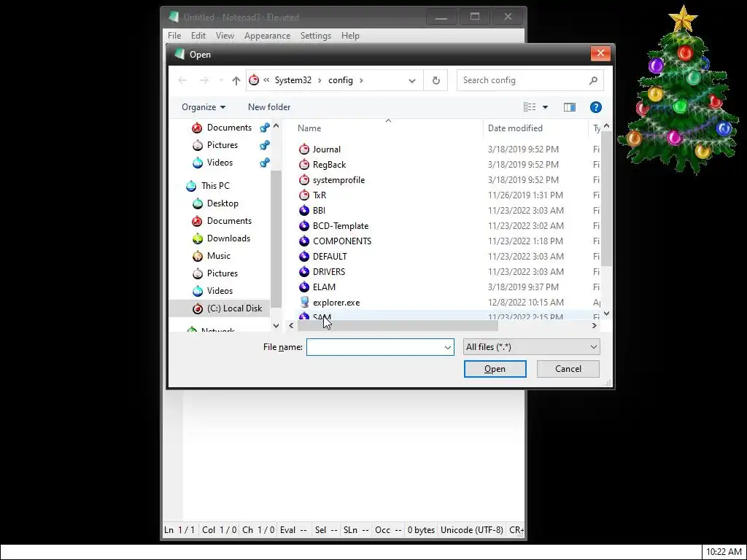
Task: Open the View menu in Notepad3
Action: click(x=225, y=36)
